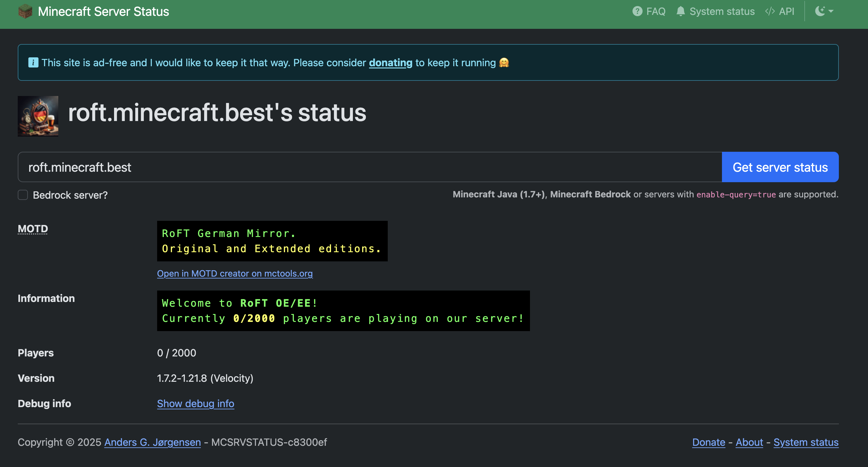Click the hugging emoji in donation banner
The image size is (868, 467).
coord(504,63)
